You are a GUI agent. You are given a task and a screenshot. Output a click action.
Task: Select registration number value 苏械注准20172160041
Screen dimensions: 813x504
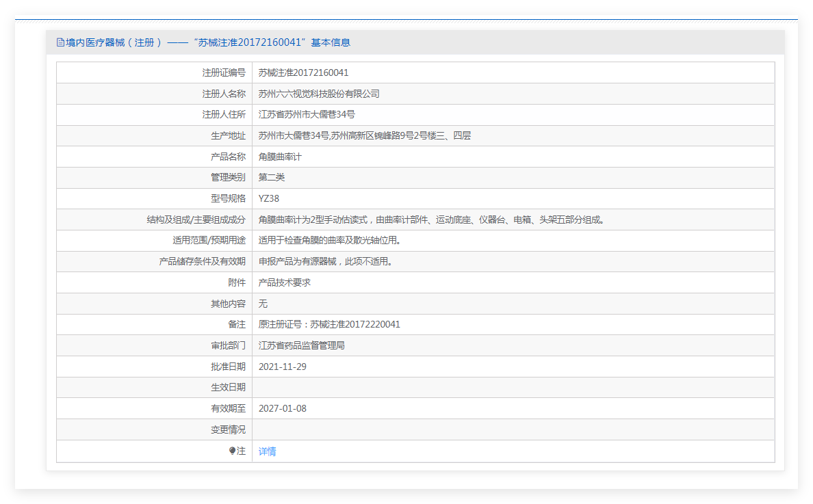[x=303, y=73]
